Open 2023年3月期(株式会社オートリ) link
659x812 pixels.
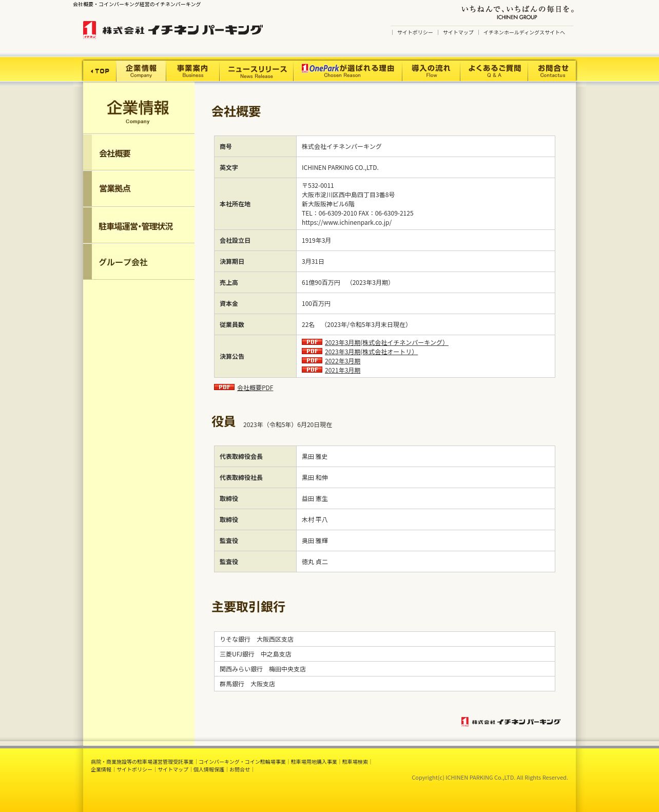(371, 352)
